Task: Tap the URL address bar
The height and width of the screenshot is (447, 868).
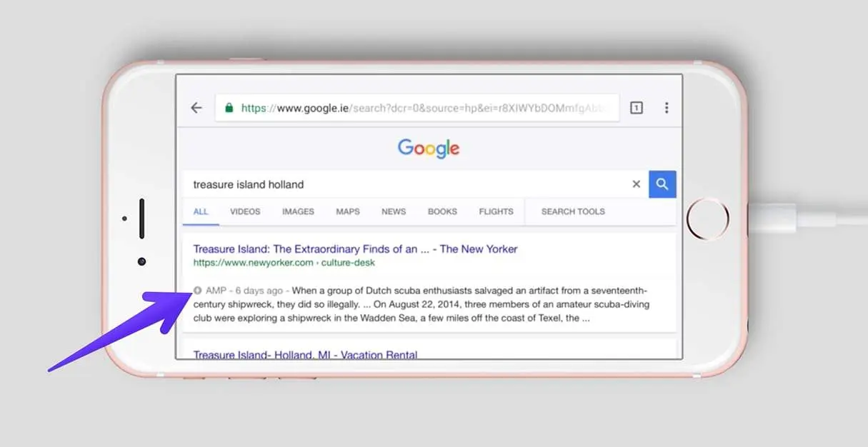Action: click(429, 107)
